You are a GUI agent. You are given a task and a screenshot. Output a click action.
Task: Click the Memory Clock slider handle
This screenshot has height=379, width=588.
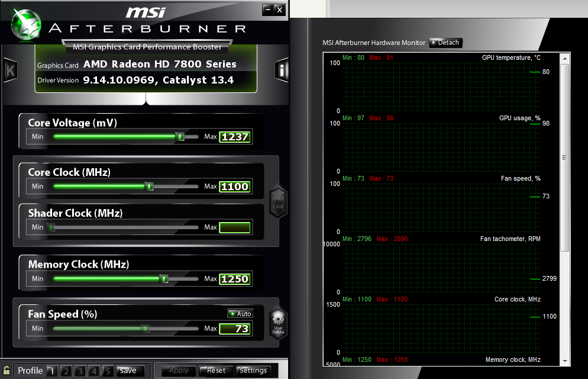click(164, 279)
